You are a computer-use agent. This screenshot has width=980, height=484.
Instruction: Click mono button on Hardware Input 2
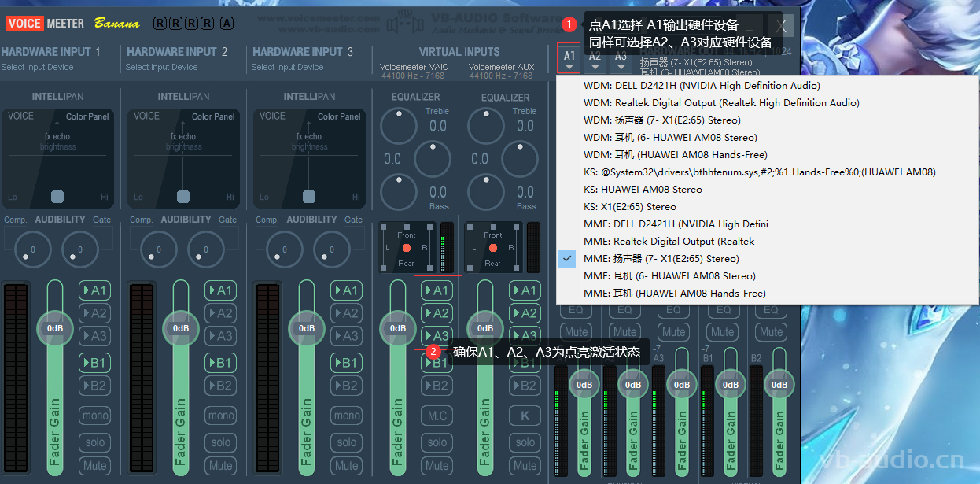tap(220, 416)
